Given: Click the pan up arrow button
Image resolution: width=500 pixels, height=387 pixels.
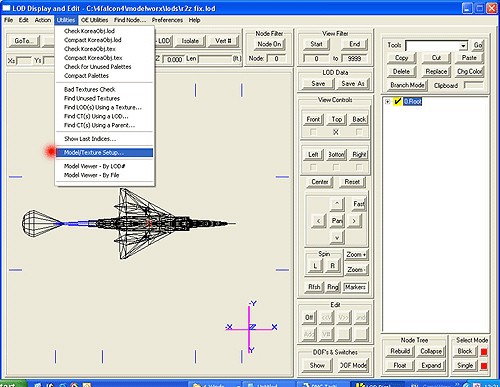Looking at the screenshot, I should point(337,203).
